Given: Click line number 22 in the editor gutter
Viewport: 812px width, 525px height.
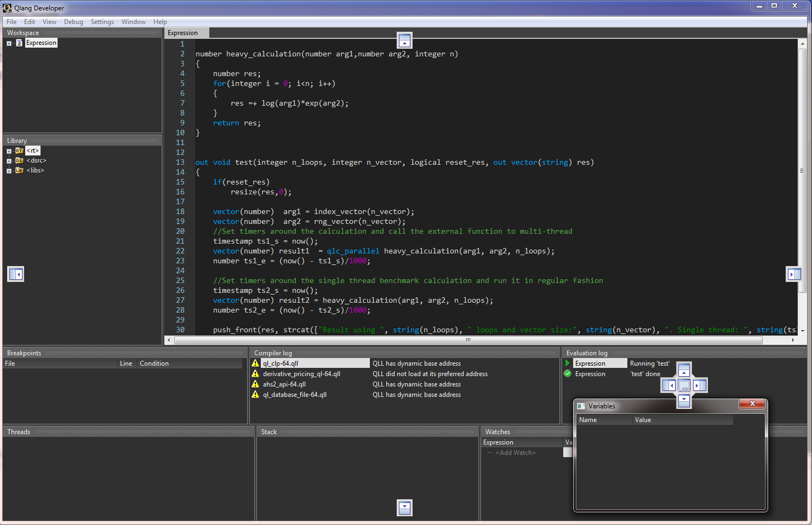Looking at the screenshot, I should 180,251.
